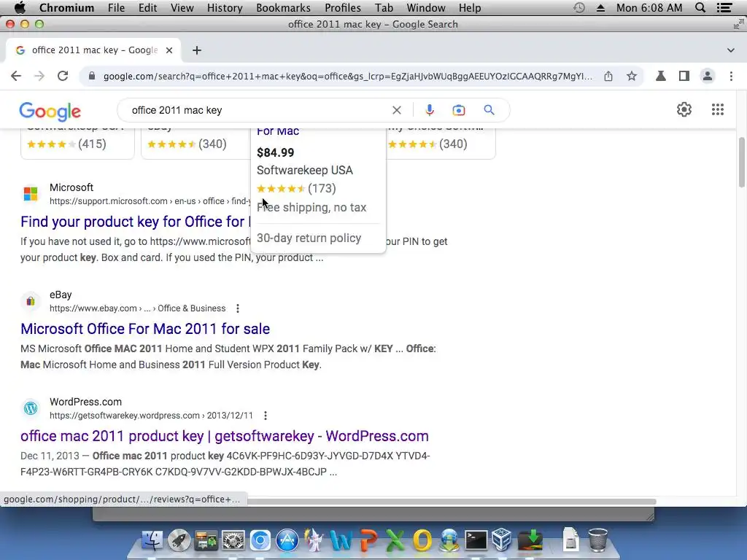Click the 'Mon 6:08 AM' clock

pyautogui.click(x=649, y=7)
